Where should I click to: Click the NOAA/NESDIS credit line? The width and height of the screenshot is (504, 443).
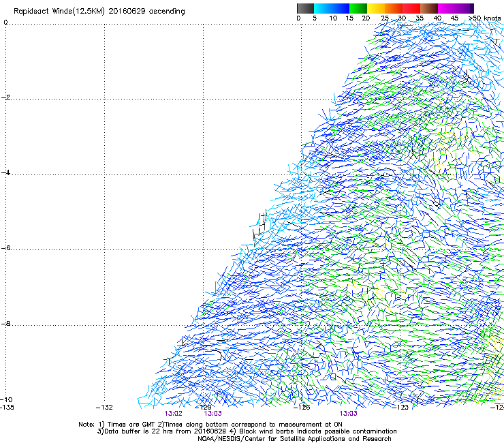pos(294,439)
